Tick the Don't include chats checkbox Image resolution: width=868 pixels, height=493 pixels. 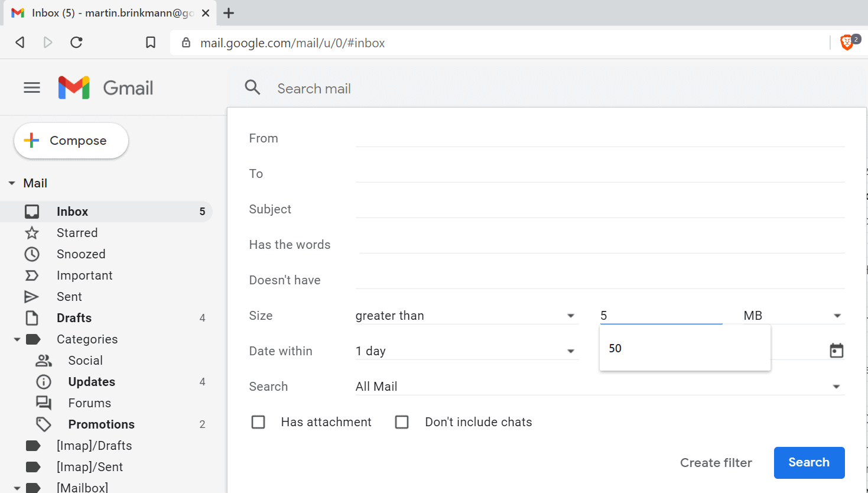[x=402, y=422]
